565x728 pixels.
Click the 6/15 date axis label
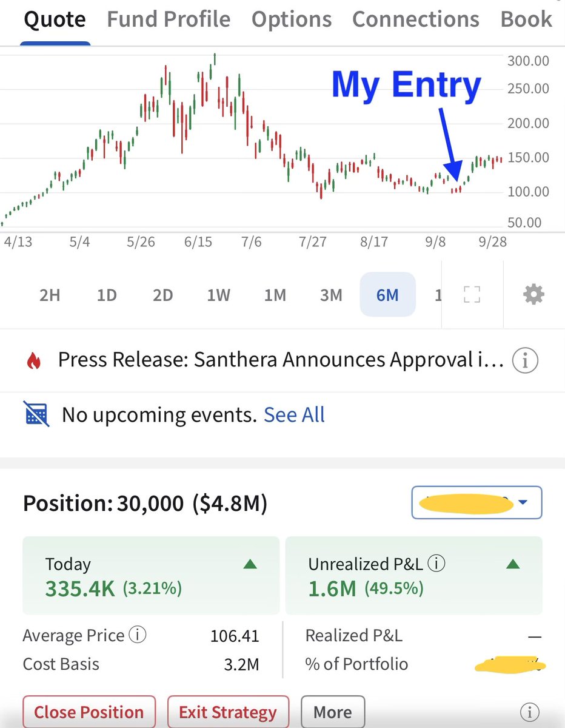coord(198,242)
